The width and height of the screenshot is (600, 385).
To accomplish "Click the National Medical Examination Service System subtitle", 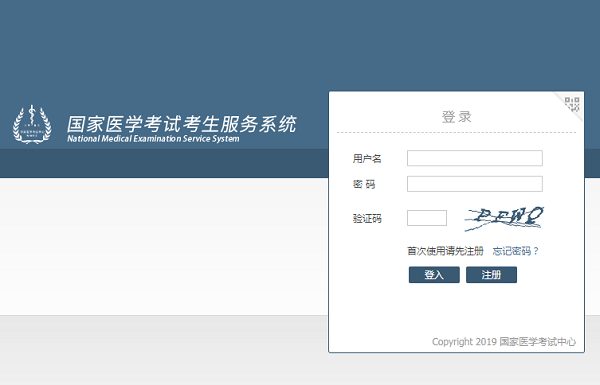I will (153, 139).
